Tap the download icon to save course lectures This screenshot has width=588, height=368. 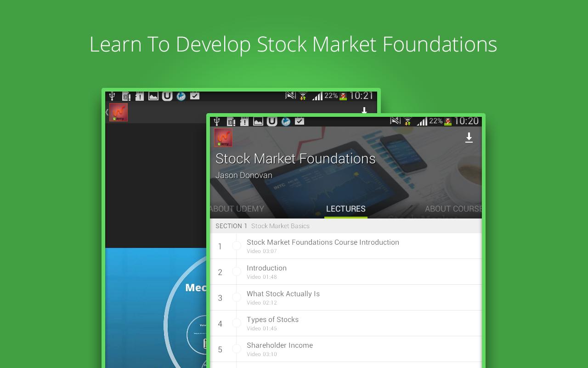(469, 138)
